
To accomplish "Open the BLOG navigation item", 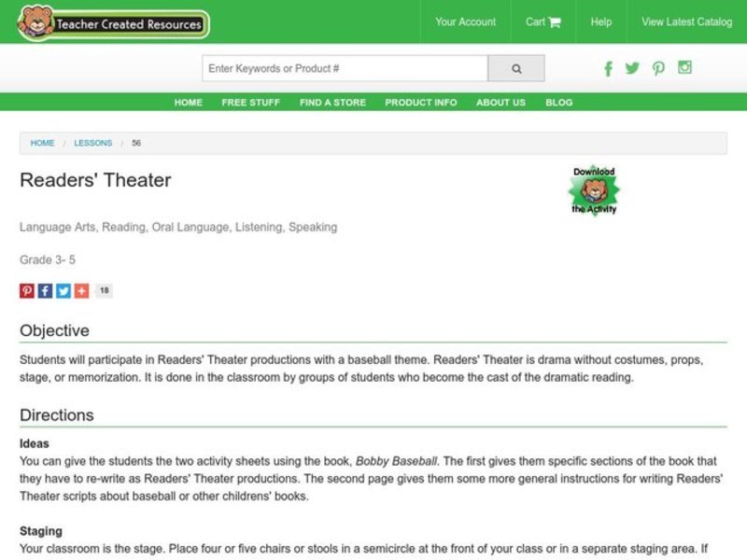I will (x=559, y=103).
